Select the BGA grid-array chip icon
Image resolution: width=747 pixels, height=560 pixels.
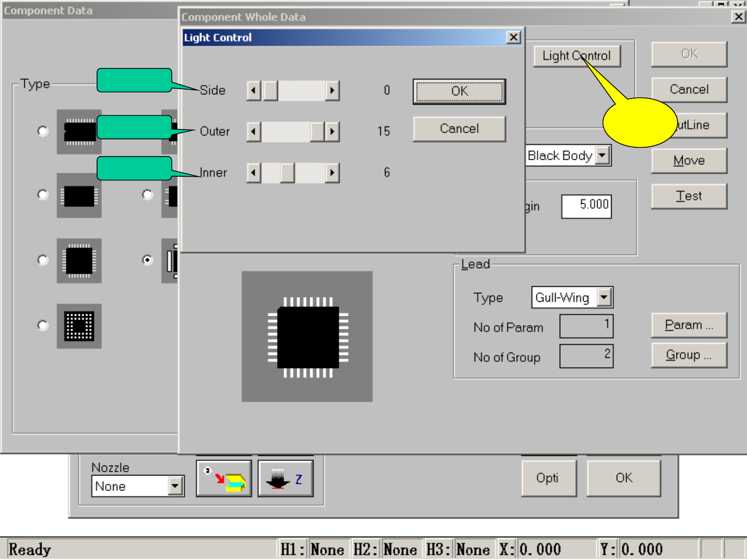click(x=79, y=326)
